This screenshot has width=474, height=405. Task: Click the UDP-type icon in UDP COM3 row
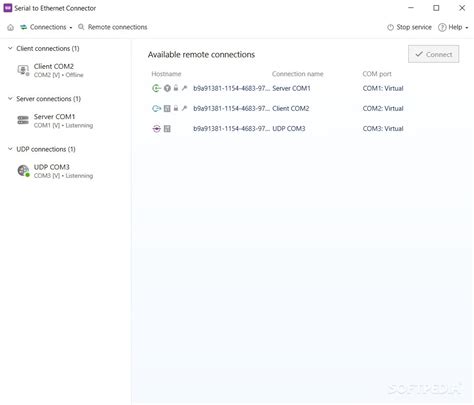[x=156, y=129]
